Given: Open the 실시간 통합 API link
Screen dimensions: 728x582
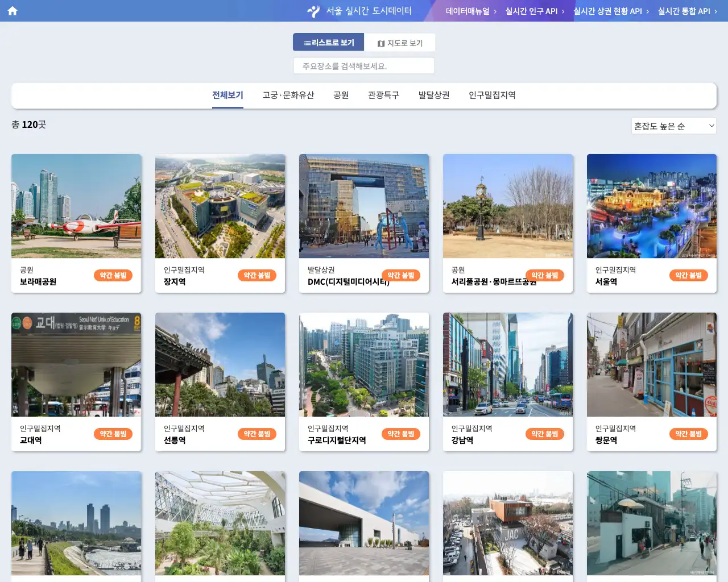Looking at the screenshot, I should pos(687,11).
